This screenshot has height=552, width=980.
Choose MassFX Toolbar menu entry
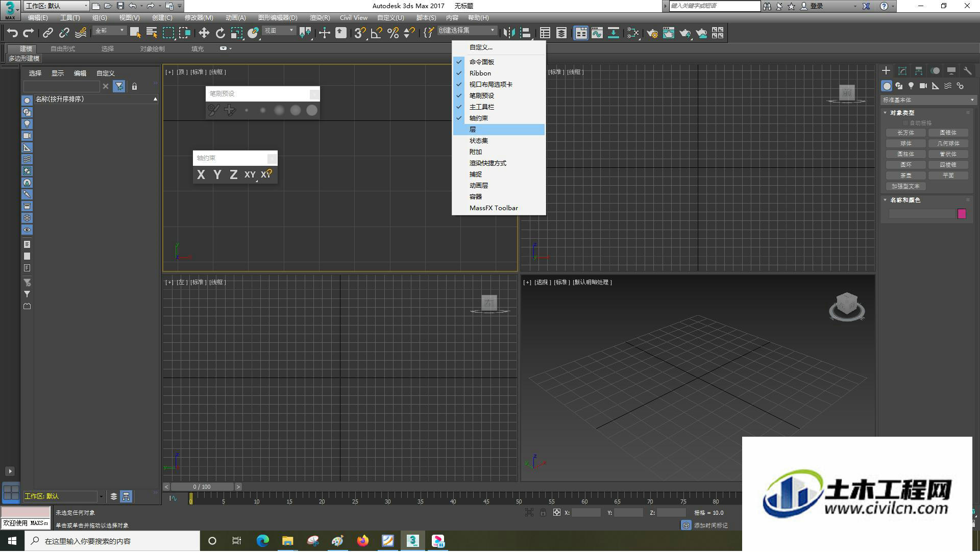tap(498, 208)
